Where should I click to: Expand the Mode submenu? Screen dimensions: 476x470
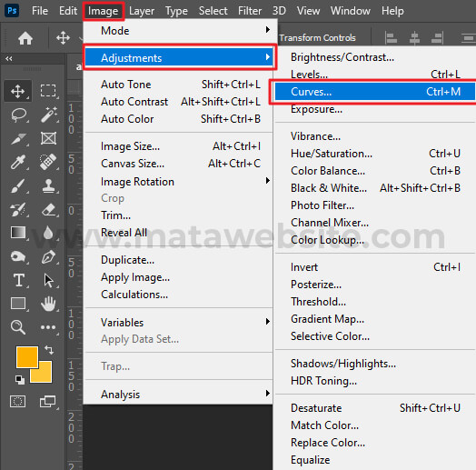[179, 31]
